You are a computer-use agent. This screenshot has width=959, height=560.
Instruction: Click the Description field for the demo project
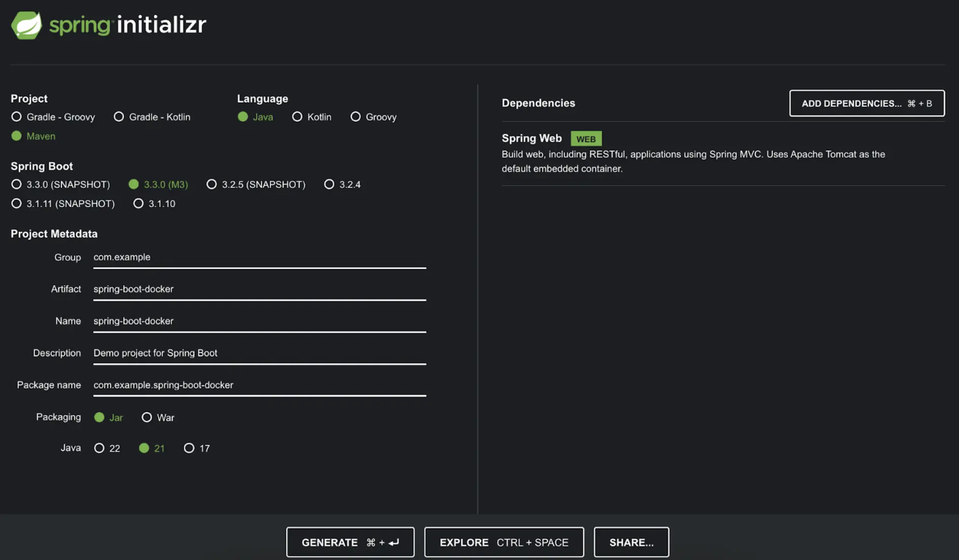pyautogui.click(x=259, y=353)
